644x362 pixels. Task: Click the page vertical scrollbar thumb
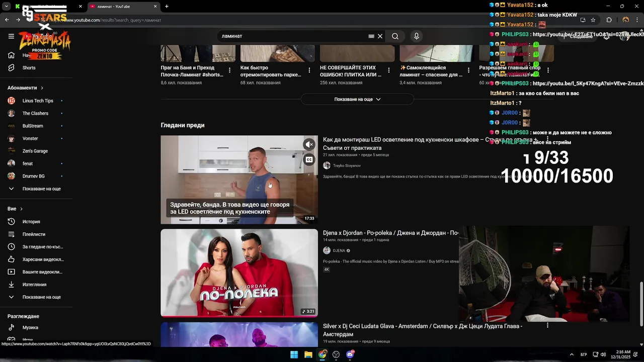coord(641,304)
